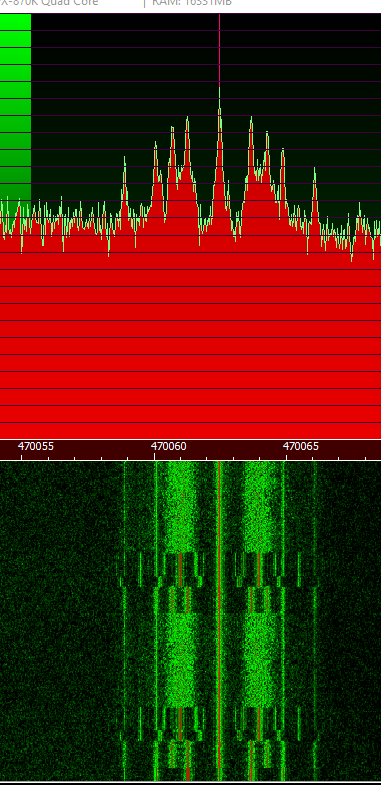This screenshot has height=785, width=381.
Task: Click the lower left noise band in waterfall
Action: [179, 661]
